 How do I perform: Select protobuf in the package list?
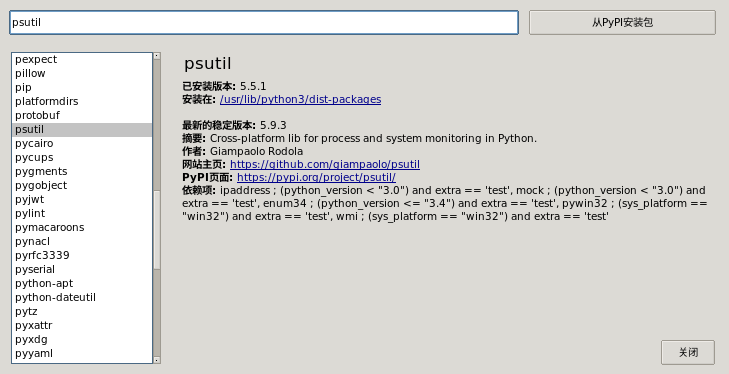point(82,115)
